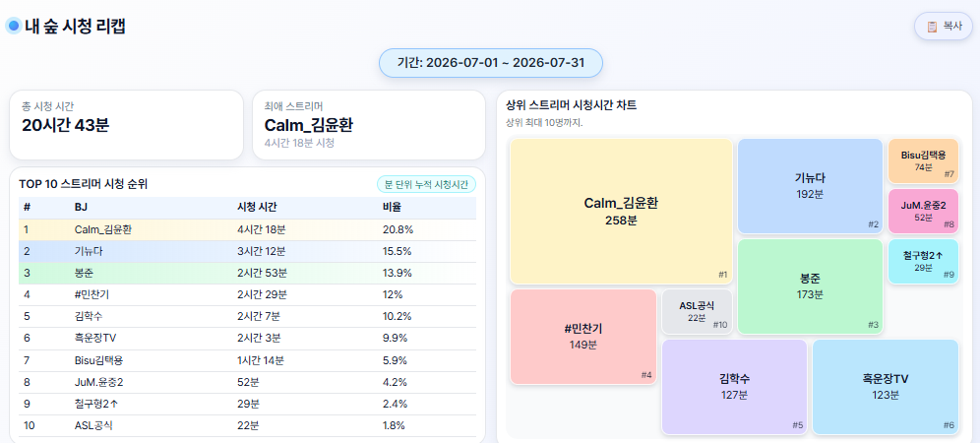Select the Calm_김윤환 258분 treemap tile
980x443 pixels.
click(621, 212)
